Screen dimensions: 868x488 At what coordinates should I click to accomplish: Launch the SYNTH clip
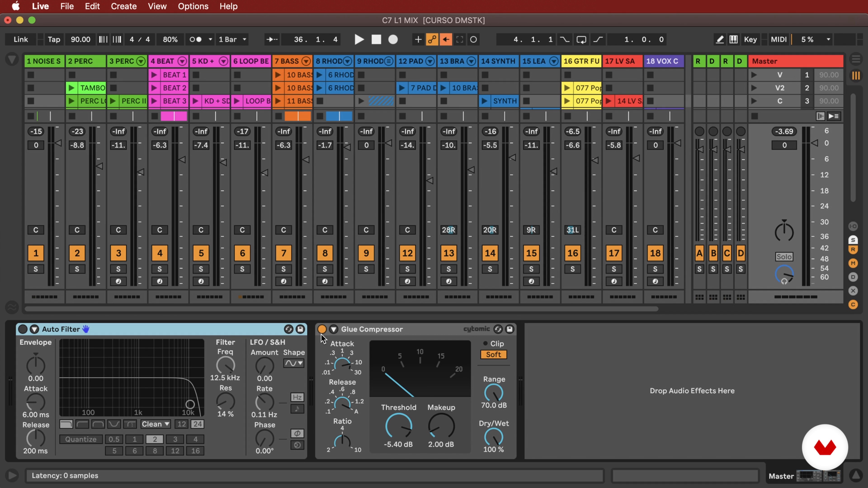click(484, 101)
